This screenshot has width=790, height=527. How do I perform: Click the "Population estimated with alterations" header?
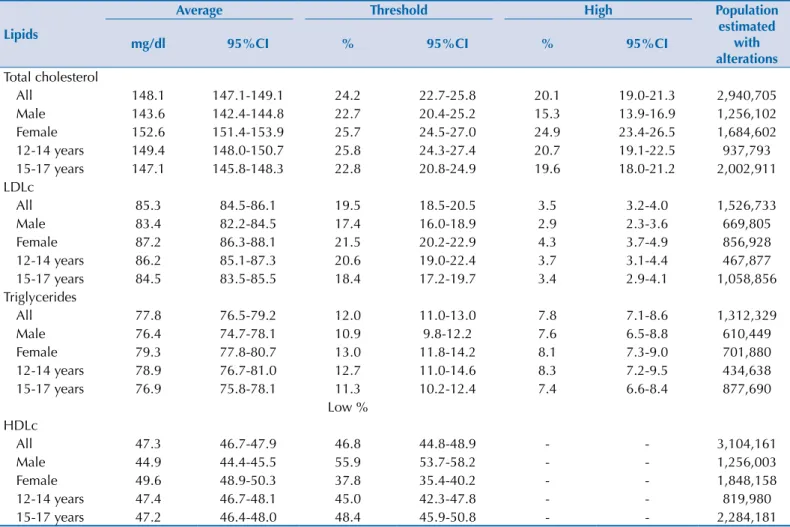coord(747,34)
